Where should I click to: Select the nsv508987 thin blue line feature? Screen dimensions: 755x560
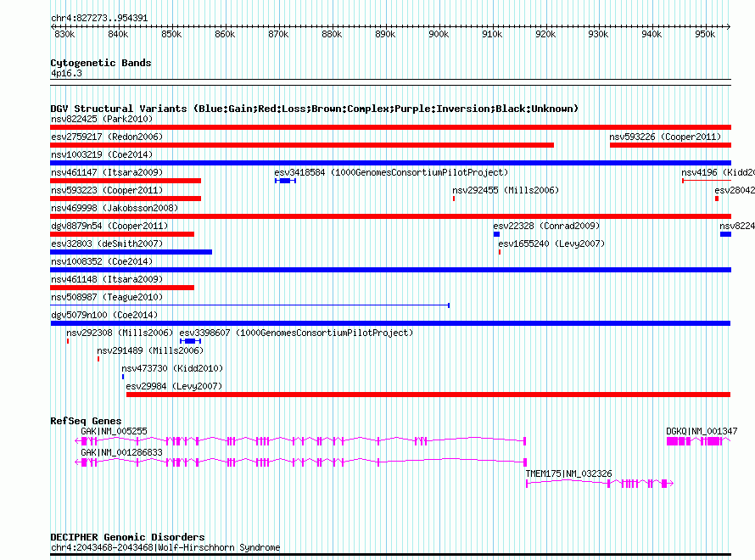coord(250,305)
